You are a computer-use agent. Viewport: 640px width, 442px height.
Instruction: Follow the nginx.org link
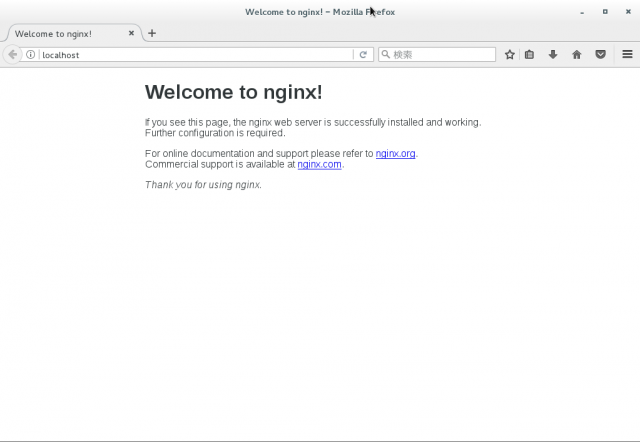[396, 153]
